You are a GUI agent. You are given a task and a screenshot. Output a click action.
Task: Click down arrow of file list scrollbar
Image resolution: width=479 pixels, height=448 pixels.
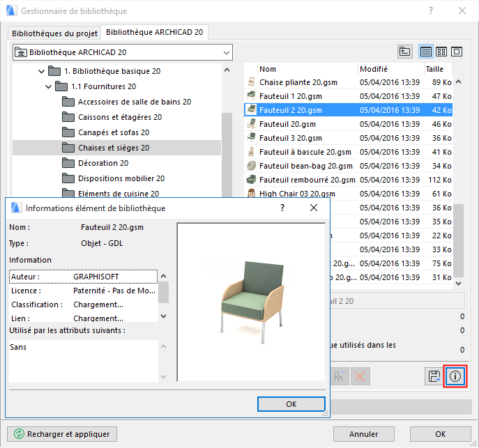458,283
